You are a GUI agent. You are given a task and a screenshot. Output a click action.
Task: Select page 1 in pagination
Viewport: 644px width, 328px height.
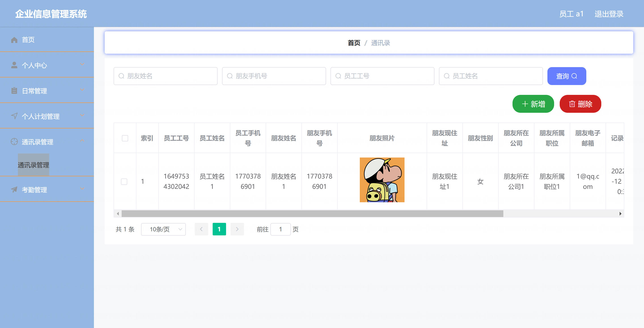point(219,229)
